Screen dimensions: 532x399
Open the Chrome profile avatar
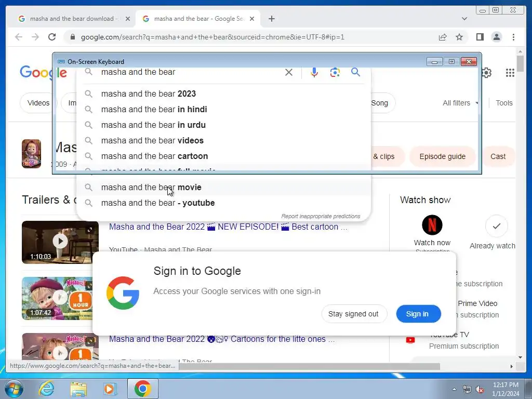pos(496,37)
